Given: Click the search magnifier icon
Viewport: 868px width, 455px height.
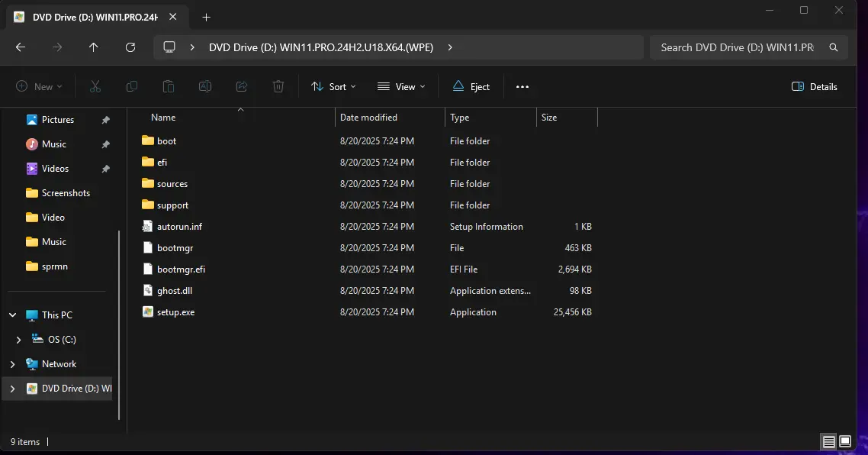Looking at the screenshot, I should (x=833, y=47).
